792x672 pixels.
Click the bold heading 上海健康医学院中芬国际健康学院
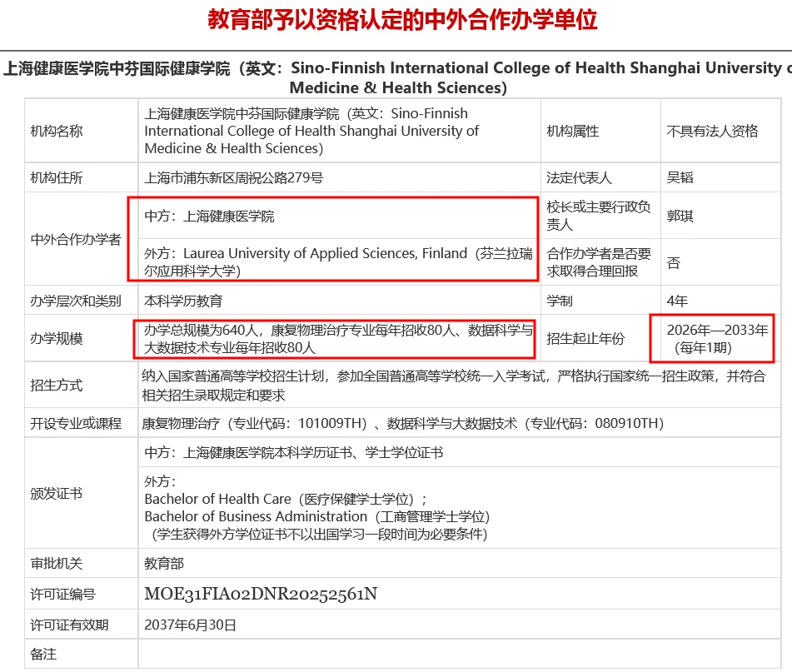pos(117,67)
